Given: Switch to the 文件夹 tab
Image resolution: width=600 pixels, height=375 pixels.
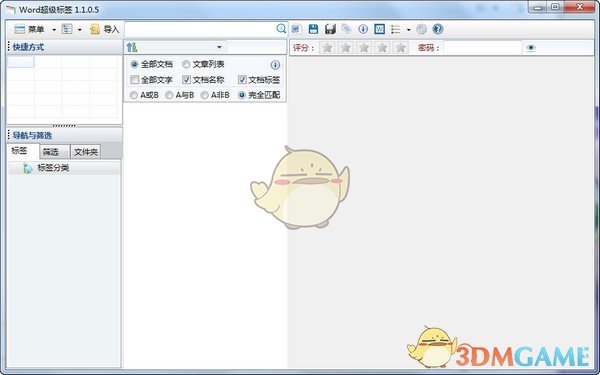Looking at the screenshot, I should tap(86, 152).
